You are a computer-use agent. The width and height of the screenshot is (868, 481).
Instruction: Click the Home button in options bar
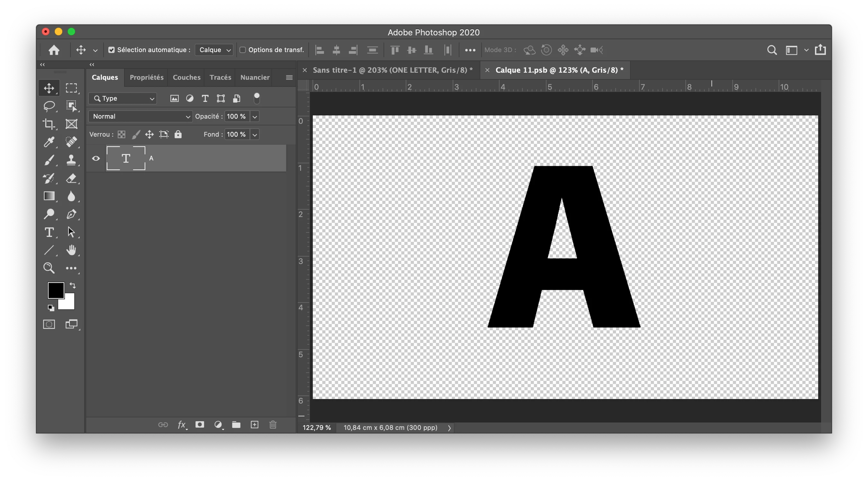[54, 50]
